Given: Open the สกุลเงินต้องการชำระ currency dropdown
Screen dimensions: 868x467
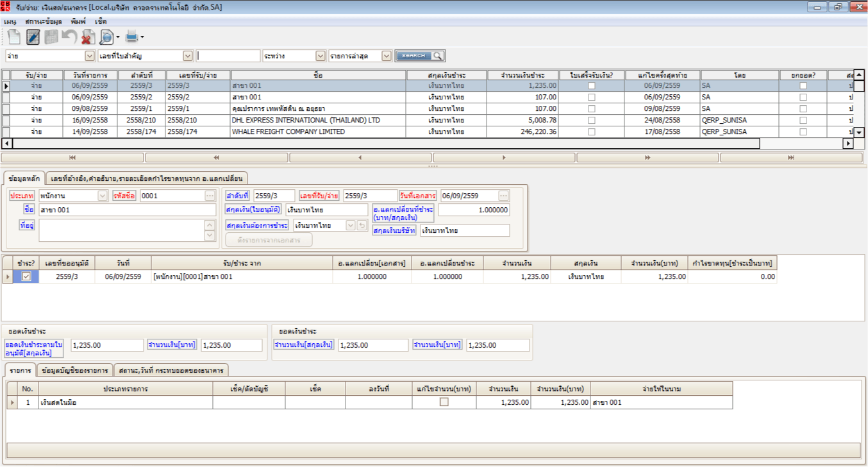Looking at the screenshot, I should click(x=350, y=225).
